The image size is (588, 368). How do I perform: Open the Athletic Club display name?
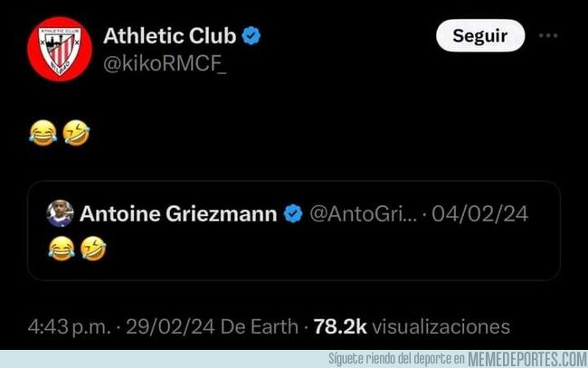169,35
